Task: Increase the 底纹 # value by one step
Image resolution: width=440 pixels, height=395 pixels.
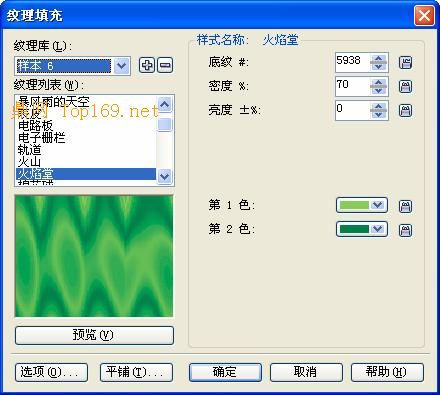Action: [378, 58]
